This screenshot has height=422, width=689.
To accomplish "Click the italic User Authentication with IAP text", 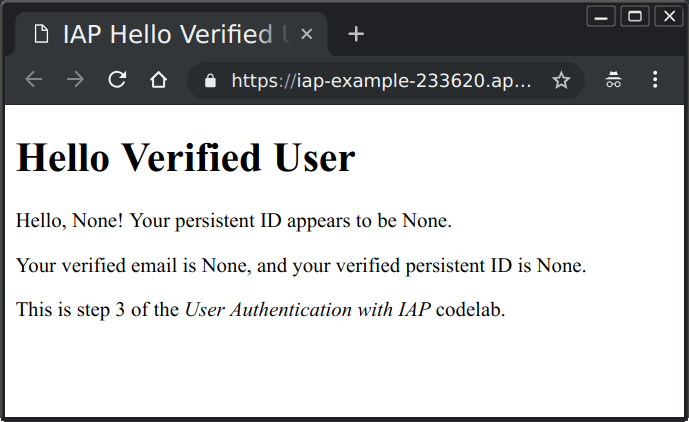I will click(308, 310).
